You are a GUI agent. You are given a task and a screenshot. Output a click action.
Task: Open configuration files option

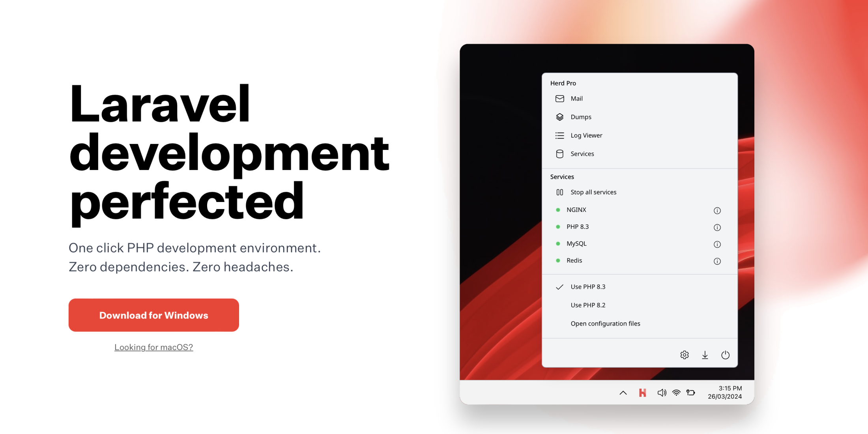click(x=604, y=323)
